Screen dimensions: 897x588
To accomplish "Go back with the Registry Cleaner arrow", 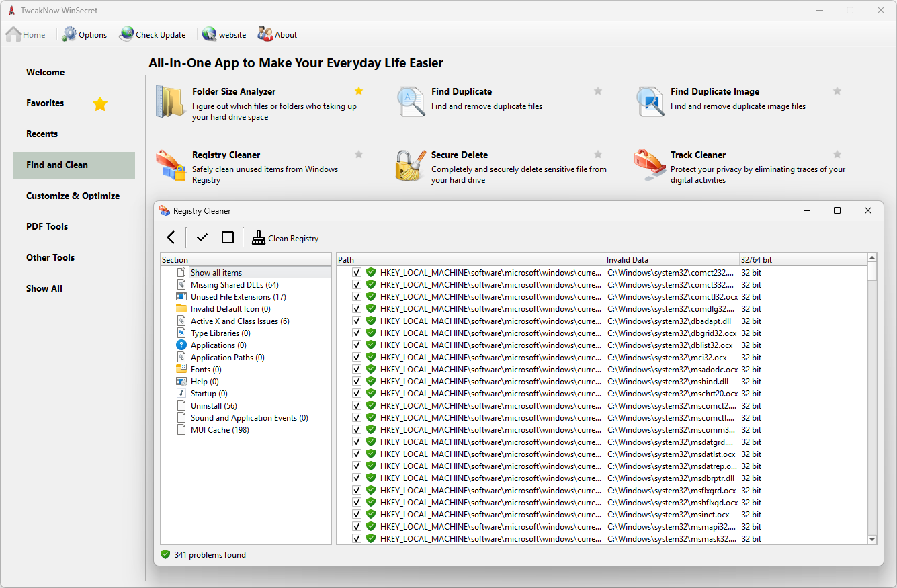I will [x=171, y=237].
